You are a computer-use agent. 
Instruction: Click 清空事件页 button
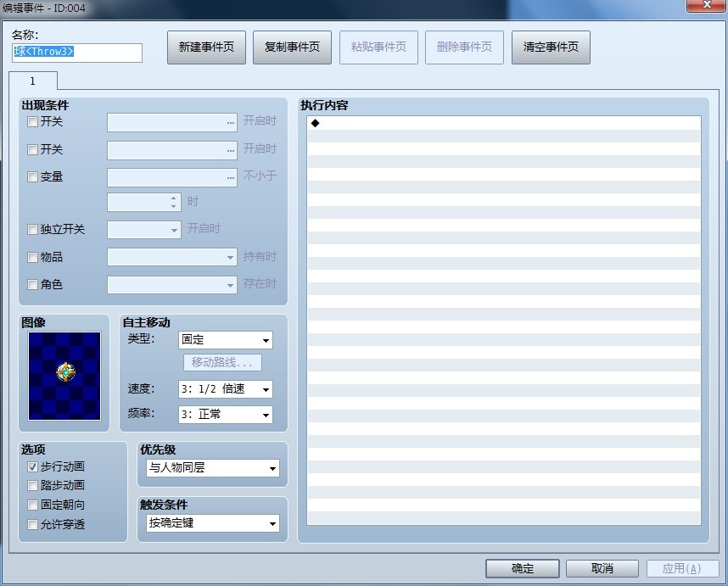tap(551, 47)
